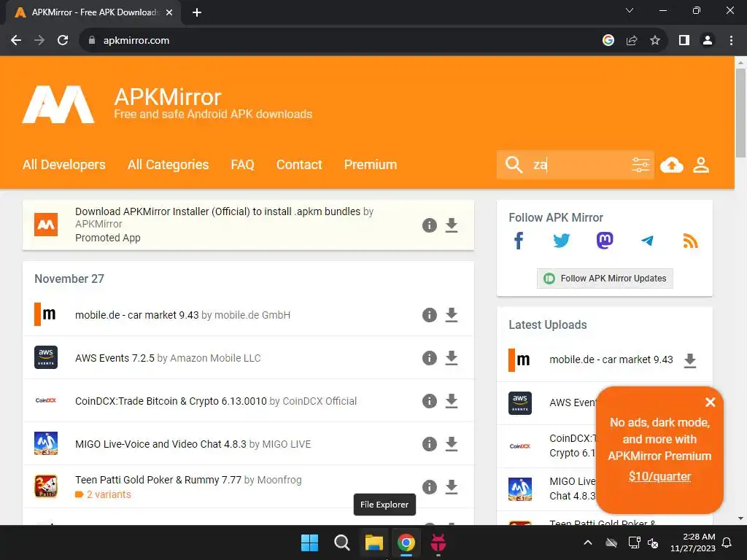Click the page vertical scrollbar thumb
Screen dimensions: 747x560
740,112
